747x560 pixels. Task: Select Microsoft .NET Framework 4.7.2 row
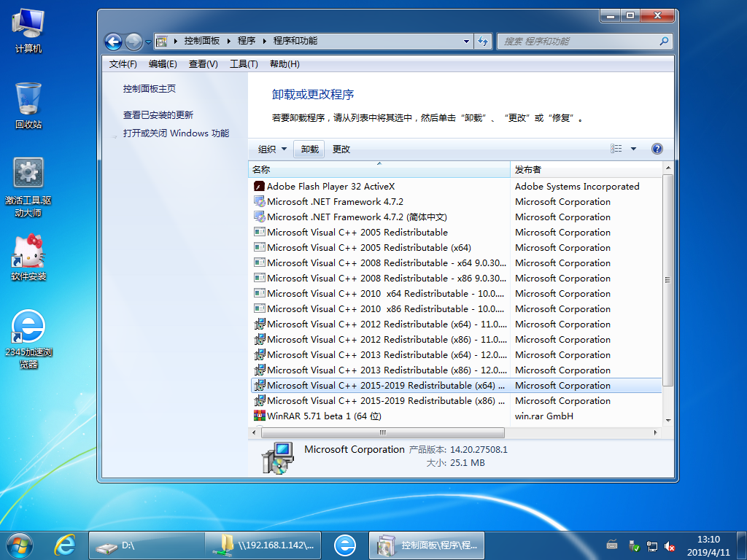456,201
